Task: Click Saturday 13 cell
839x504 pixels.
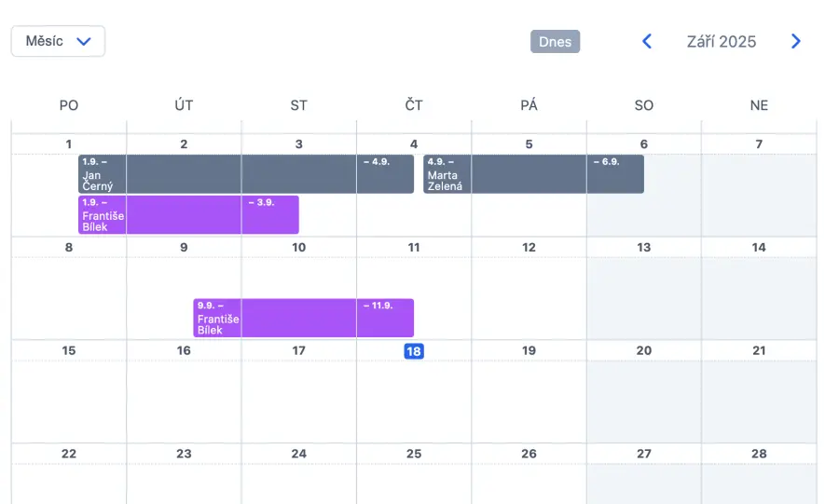Action: (x=644, y=289)
